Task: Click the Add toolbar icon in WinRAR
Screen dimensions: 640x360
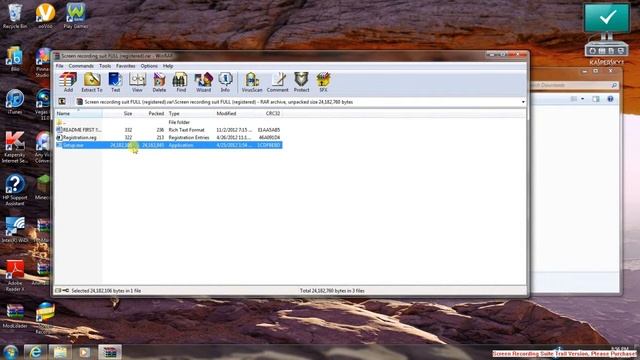Action: coord(68,82)
